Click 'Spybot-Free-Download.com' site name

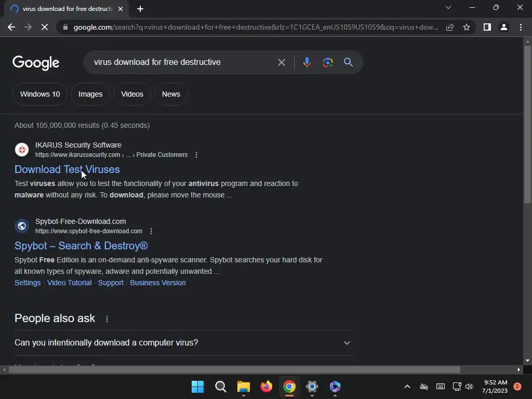(81, 221)
